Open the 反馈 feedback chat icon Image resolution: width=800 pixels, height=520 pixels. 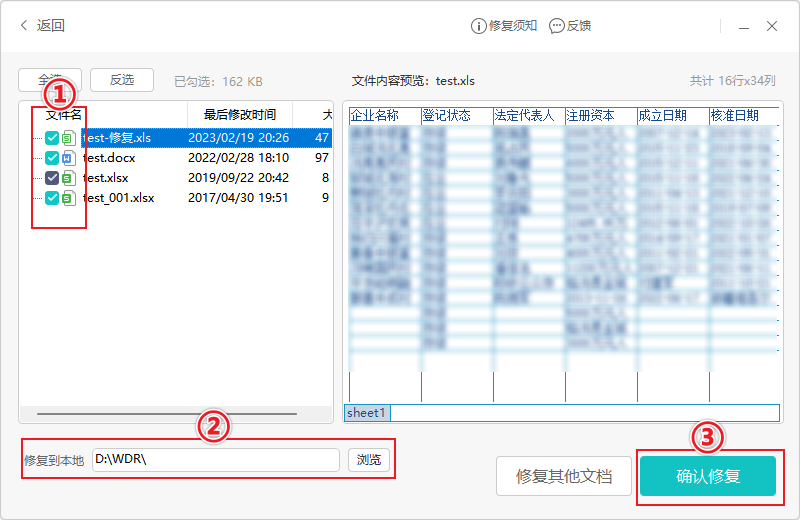[556, 26]
